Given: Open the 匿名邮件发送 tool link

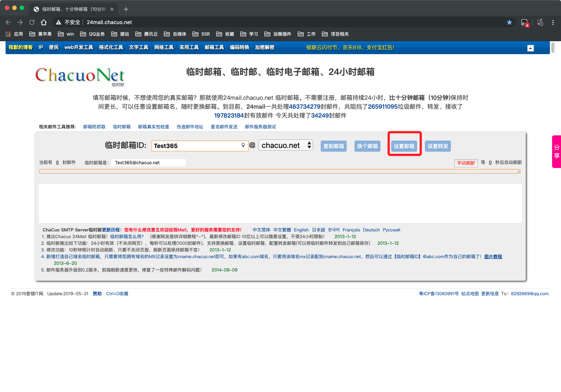Looking at the screenshot, I should pos(224,127).
